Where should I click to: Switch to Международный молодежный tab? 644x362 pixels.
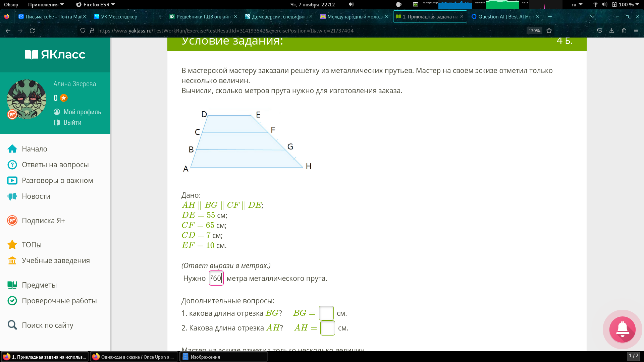coord(354,16)
